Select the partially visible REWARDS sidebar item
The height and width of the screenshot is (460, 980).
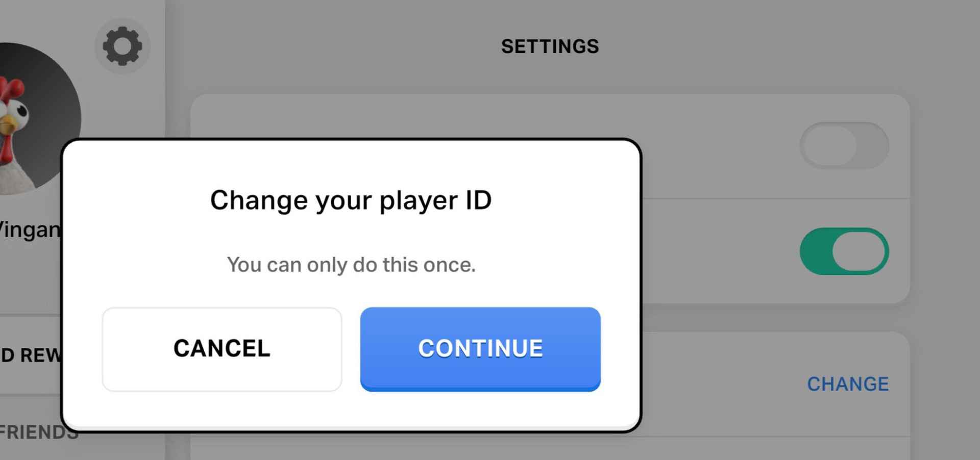[30, 355]
